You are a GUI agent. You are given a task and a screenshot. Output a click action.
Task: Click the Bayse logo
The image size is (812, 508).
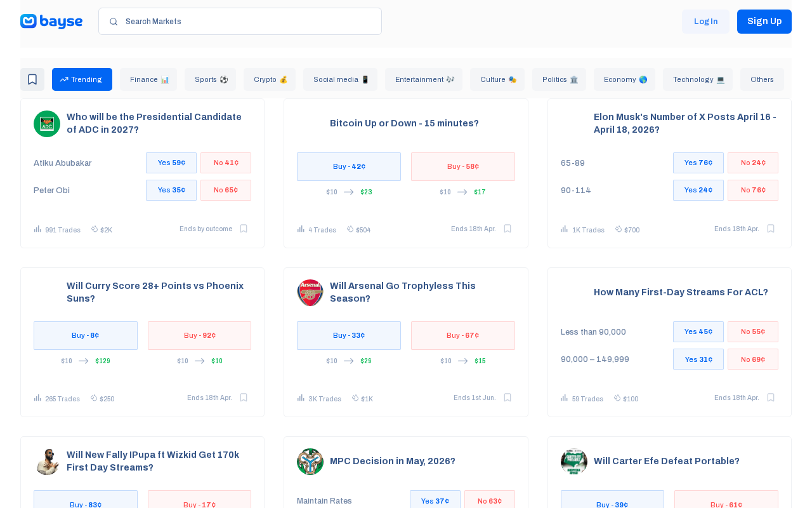pyautogui.click(x=51, y=22)
